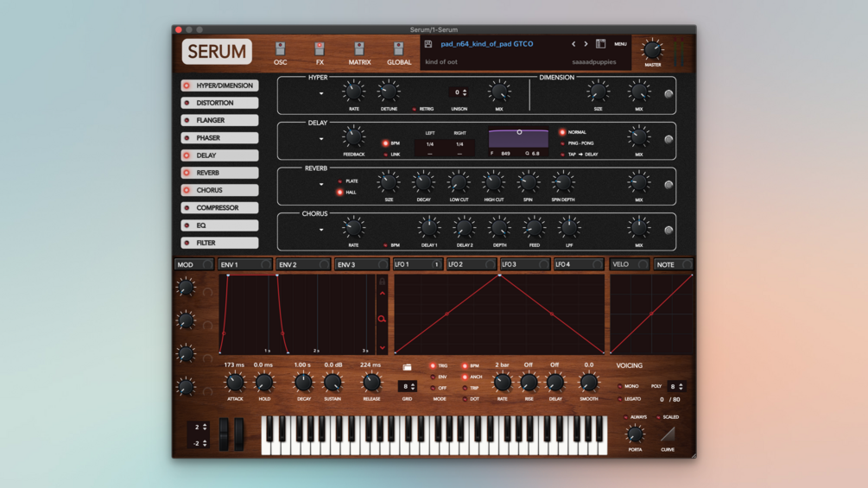The image size is (868, 488).
Task: Select the ENV 2 tab
Action: (303, 264)
